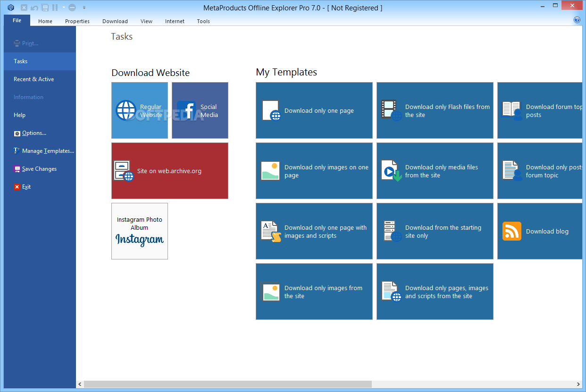Click the play-download icon on media files template
This screenshot has height=392, width=586.
[392, 171]
